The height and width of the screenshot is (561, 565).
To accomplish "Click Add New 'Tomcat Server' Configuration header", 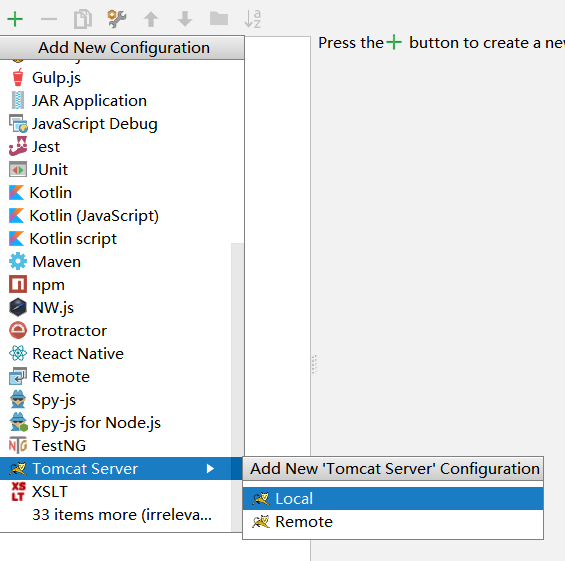I will tap(393, 468).
